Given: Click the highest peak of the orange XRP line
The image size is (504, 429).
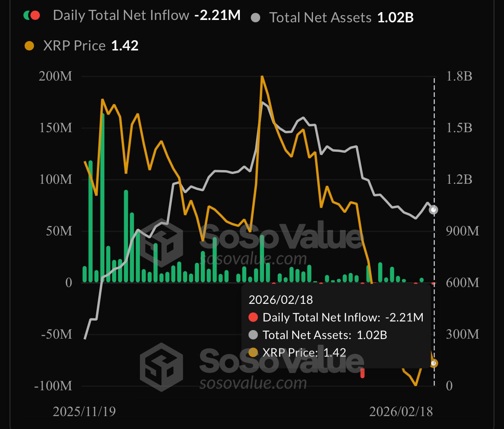Looking at the screenshot, I should click(262, 77).
